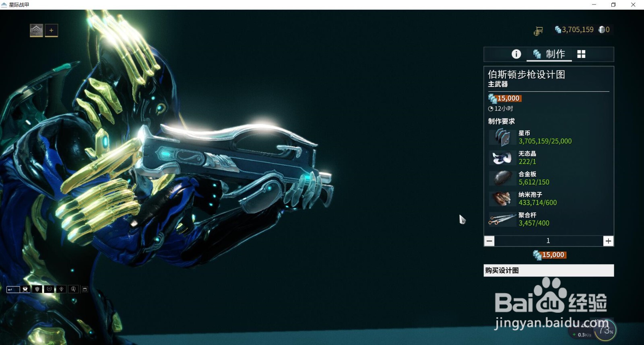
Task: Click the 3,705,159 credits balance
Action: [x=574, y=29]
